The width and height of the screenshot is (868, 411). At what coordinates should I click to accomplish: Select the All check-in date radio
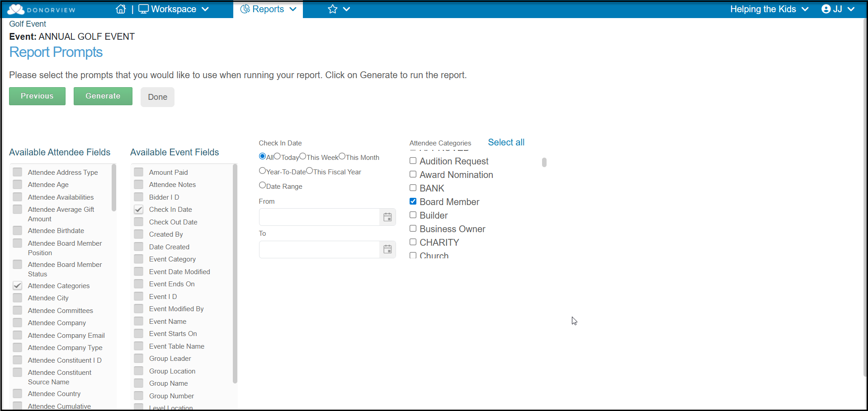[262, 156]
